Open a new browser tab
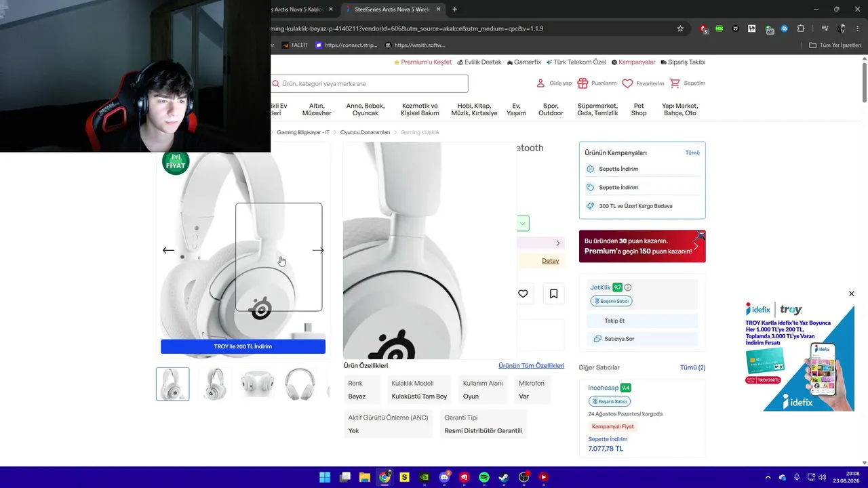This screenshot has height=488, width=868. 454,9
